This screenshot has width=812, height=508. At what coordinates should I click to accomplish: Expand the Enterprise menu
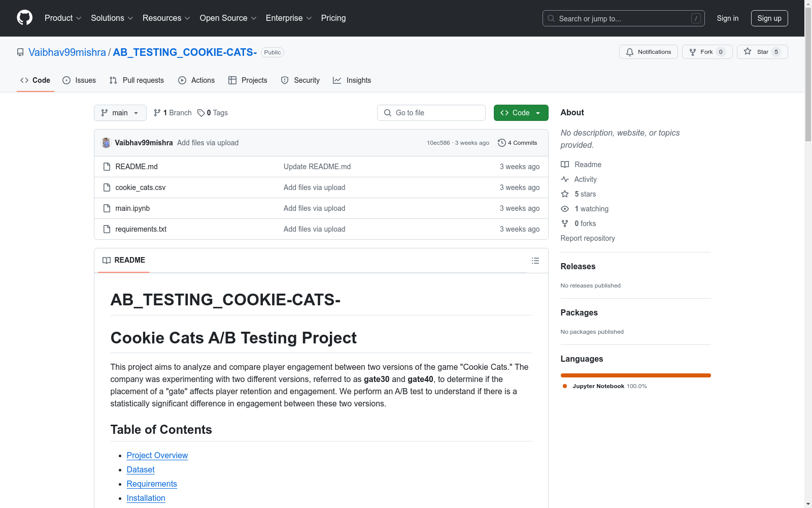tap(289, 18)
